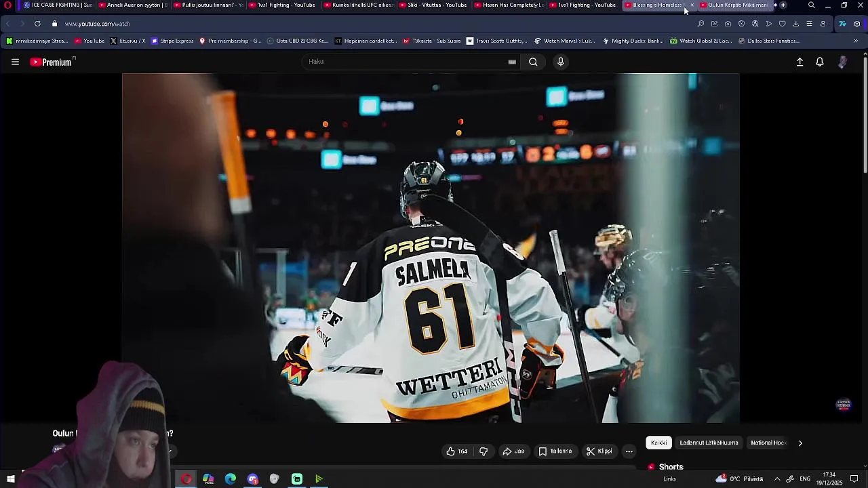Open Opera from the taskbar
The height and width of the screenshot is (488, 868).
click(x=186, y=479)
